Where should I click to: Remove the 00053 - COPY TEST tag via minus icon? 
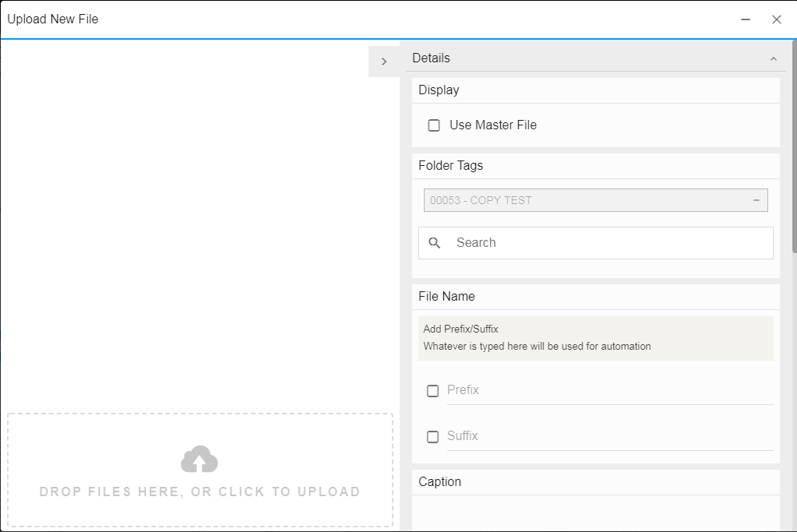[756, 200]
